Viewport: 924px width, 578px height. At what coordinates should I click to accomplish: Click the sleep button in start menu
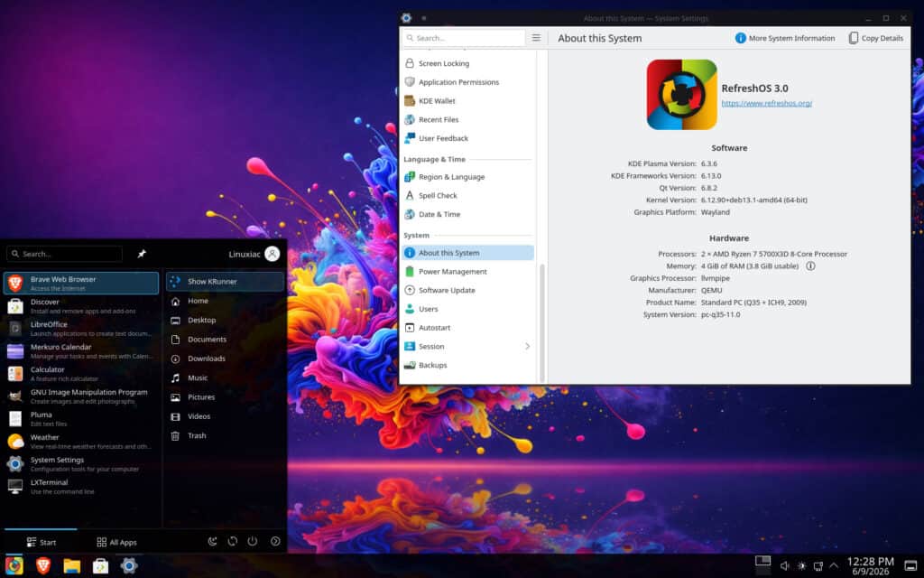[213, 542]
